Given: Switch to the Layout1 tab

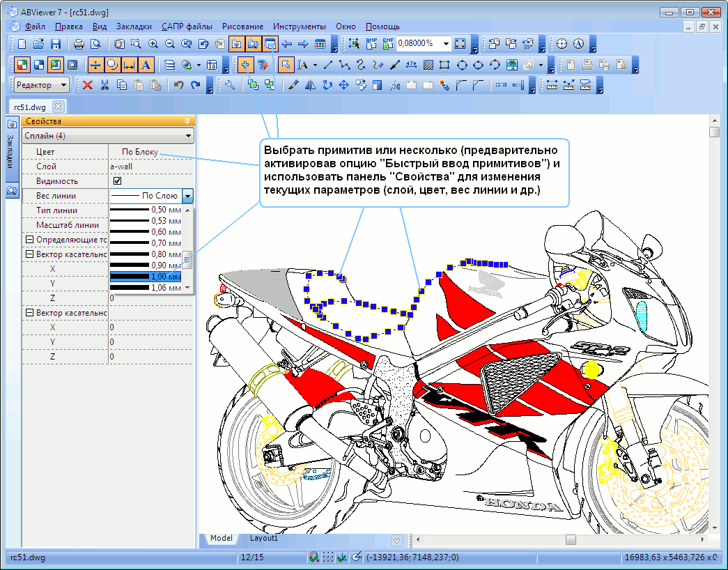Looking at the screenshot, I should coord(264,538).
